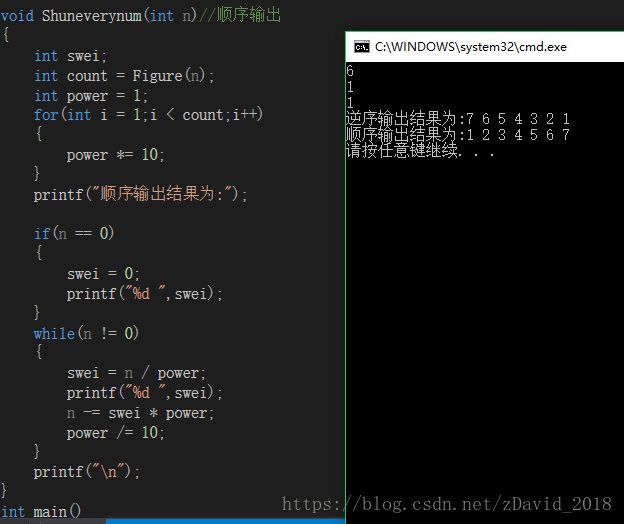Click the printf("\n") line

pyautogui.click(x=87, y=472)
